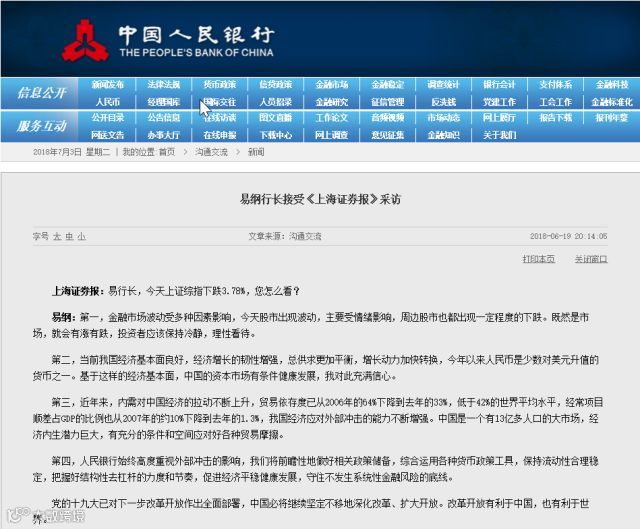Click THE PEOPLE'S BANK OF CHINA banner text
The height and width of the screenshot is (529, 640).
(x=196, y=52)
